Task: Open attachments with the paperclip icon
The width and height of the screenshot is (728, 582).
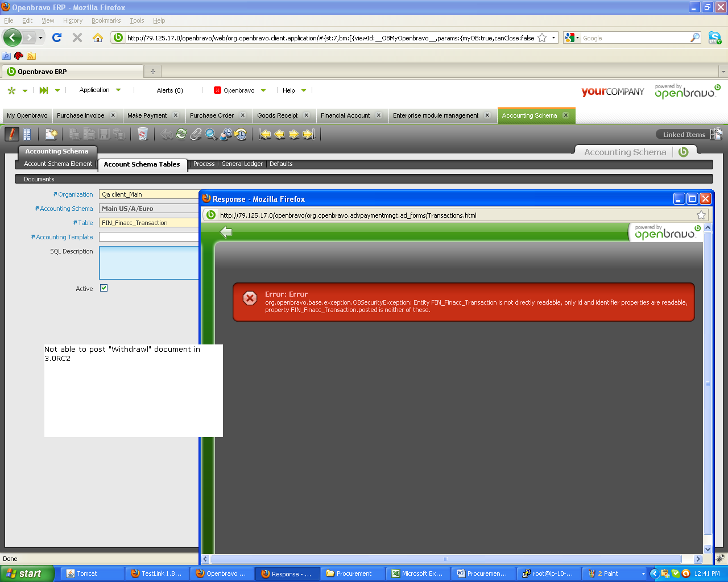Action: [x=196, y=134]
